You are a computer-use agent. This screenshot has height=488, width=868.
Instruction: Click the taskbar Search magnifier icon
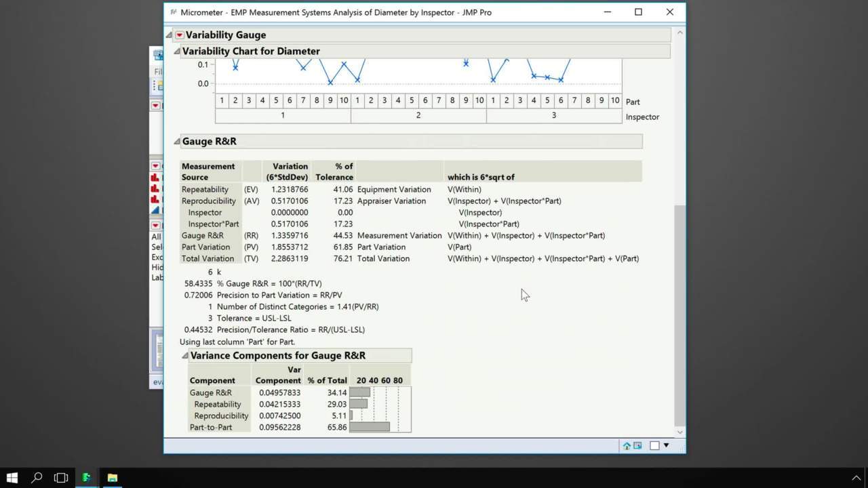(x=37, y=478)
